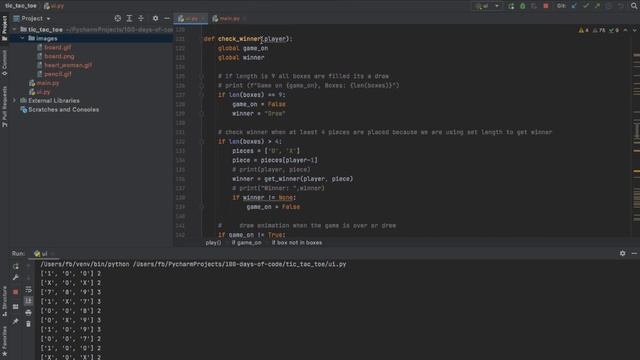This screenshot has width=640, height=360.
Task: Update project via Git blue arrow
Action: pyautogui.click(x=574, y=6)
